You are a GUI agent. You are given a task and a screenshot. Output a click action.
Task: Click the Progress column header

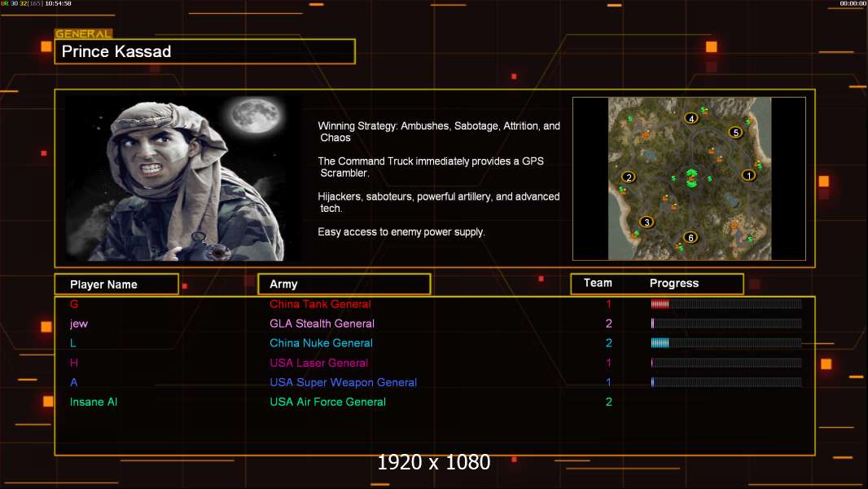(674, 284)
